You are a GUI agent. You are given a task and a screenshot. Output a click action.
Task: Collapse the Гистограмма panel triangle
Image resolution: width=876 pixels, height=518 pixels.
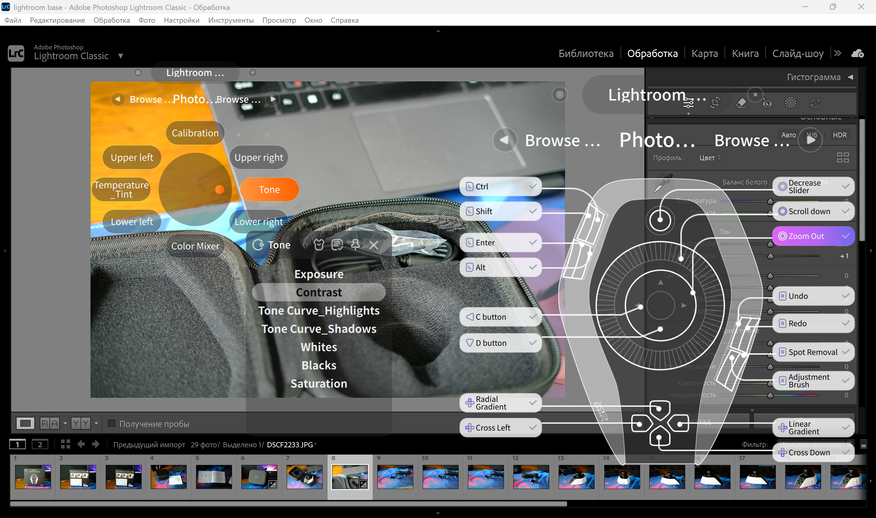click(x=850, y=77)
